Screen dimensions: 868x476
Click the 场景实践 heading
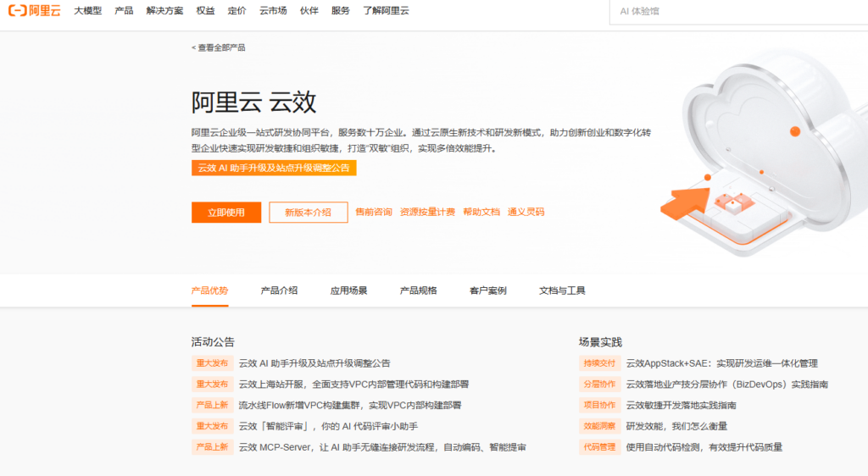pos(601,342)
